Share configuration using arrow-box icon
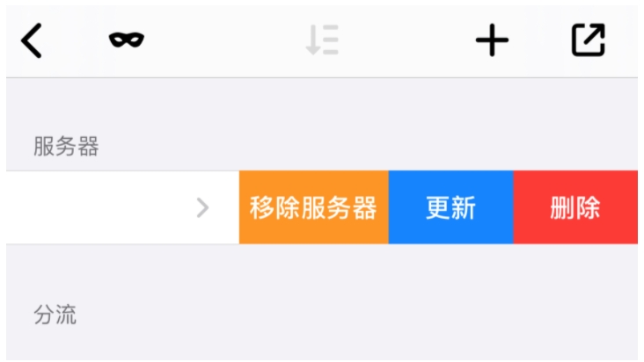The image size is (644, 362). pos(589,40)
